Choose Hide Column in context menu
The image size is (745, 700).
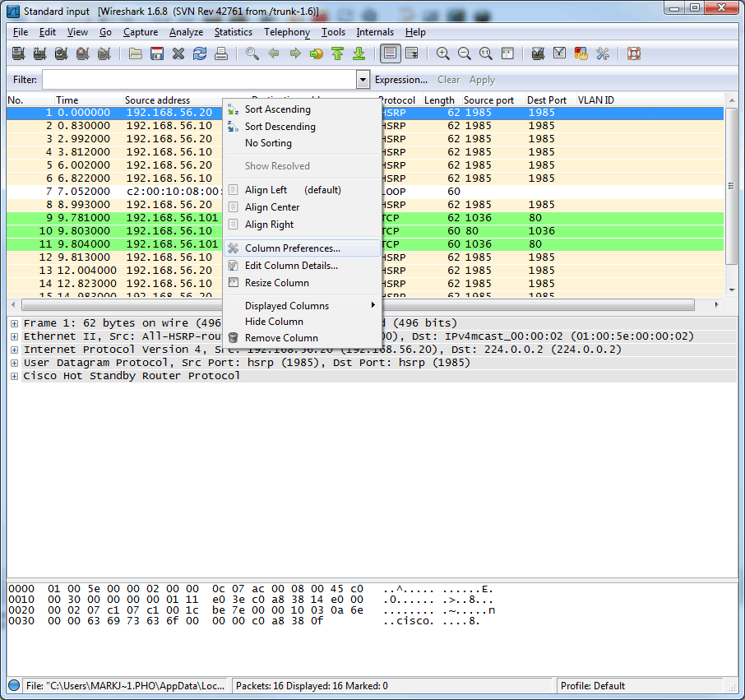coord(302,322)
